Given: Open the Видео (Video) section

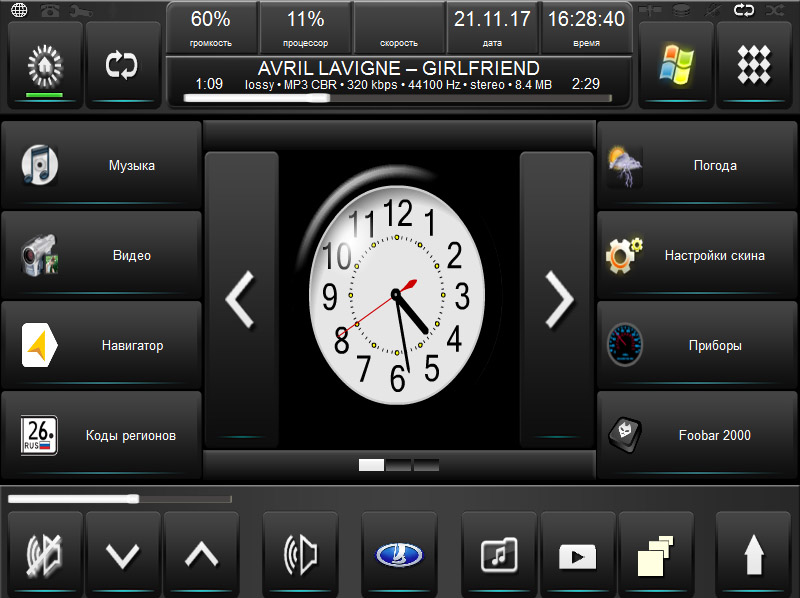Looking at the screenshot, I should pos(101,256).
